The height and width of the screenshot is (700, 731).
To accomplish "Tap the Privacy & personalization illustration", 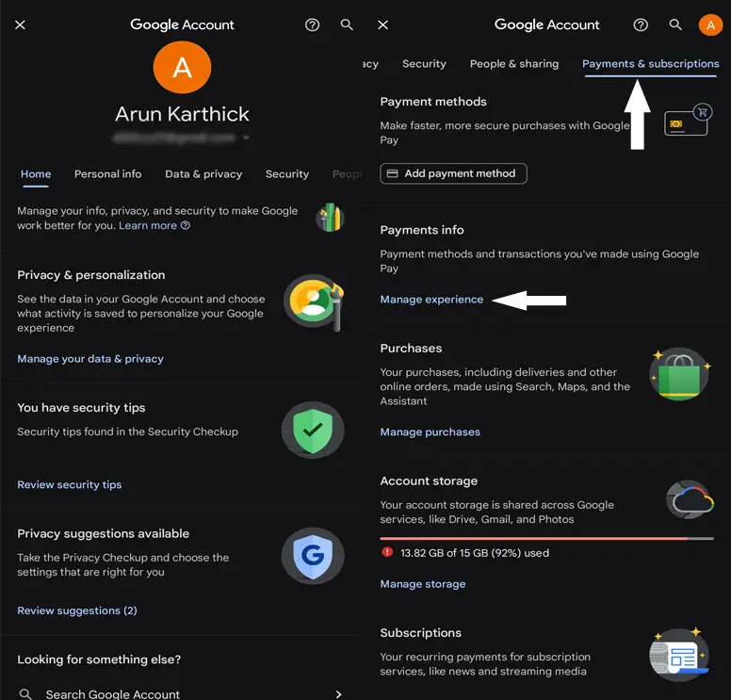I will 315,301.
